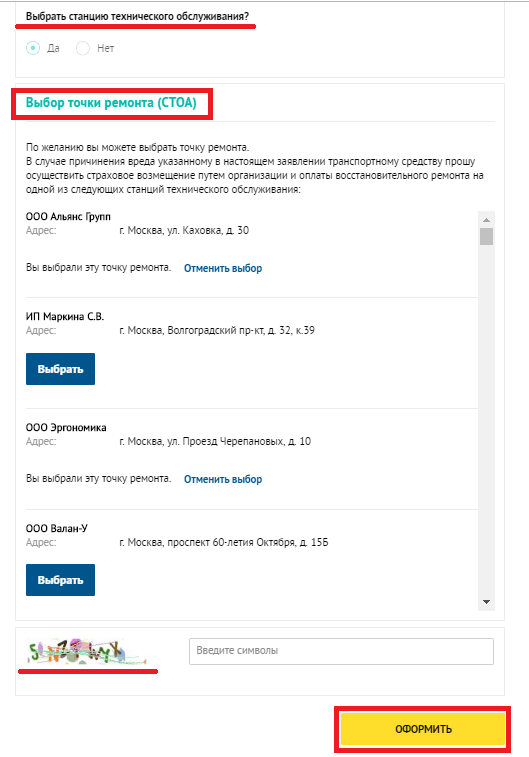The image size is (529, 757).
Task: Click the "Выбор точки ремонта (СТОА)" heading
Action: pos(111,103)
